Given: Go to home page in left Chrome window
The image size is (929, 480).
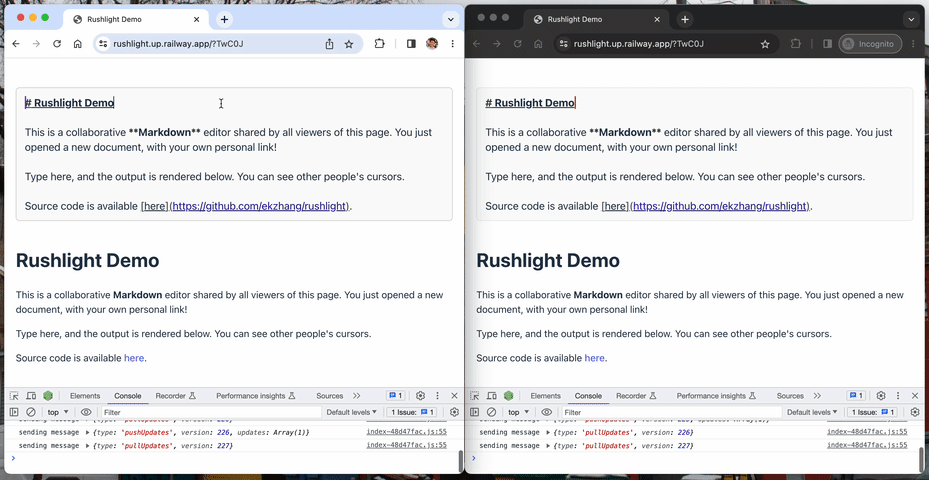Looking at the screenshot, I should coord(77,43).
